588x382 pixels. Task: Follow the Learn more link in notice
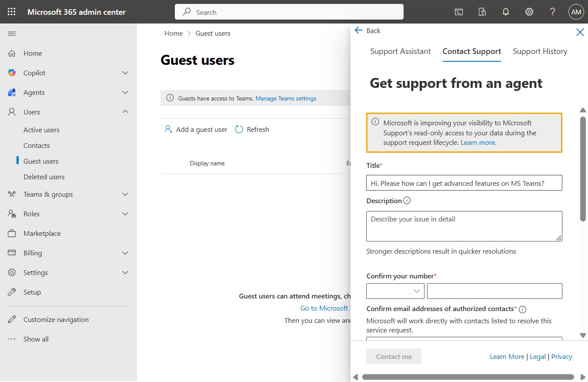[478, 142]
